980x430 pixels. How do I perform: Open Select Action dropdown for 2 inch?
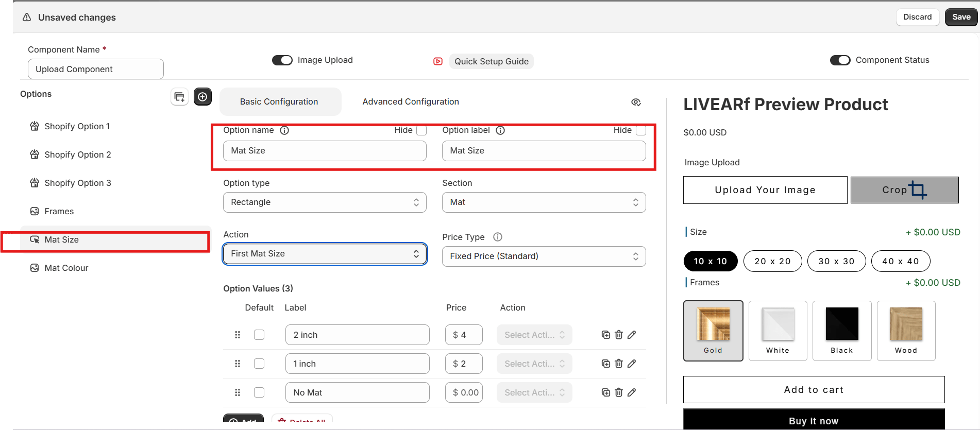pos(534,335)
